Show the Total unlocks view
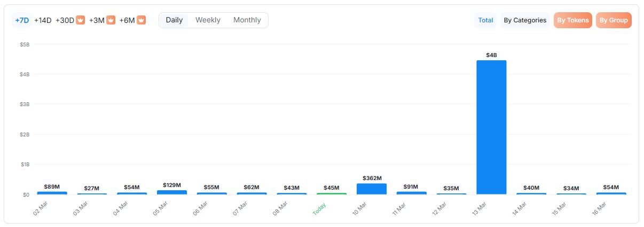644x227 pixels. pos(485,20)
